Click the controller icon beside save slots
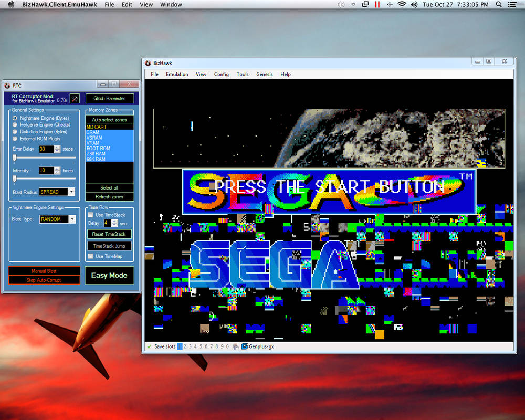525x420 pixels. [236, 346]
